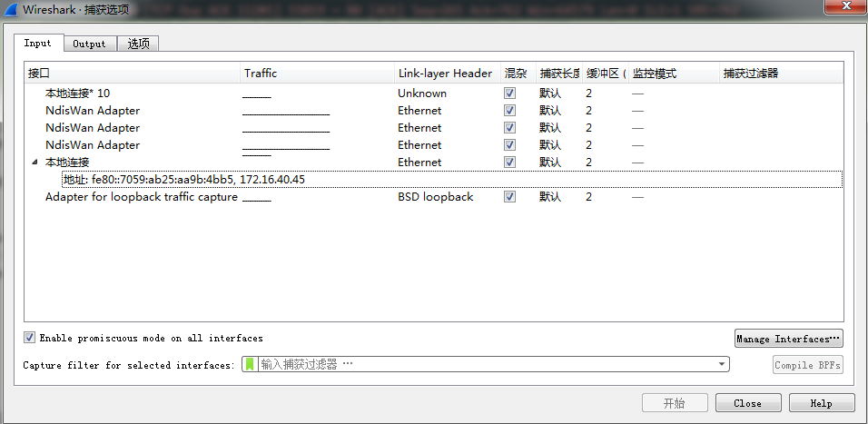The height and width of the screenshot is (424, 868).
Task: Click the 捕获长度 column header
Action: click(559, 73)
